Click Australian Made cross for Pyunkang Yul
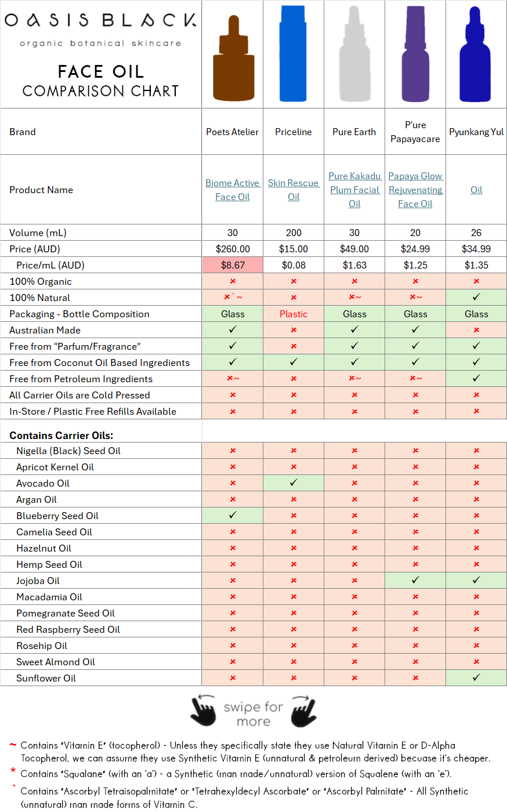 (x=476, y=330)
